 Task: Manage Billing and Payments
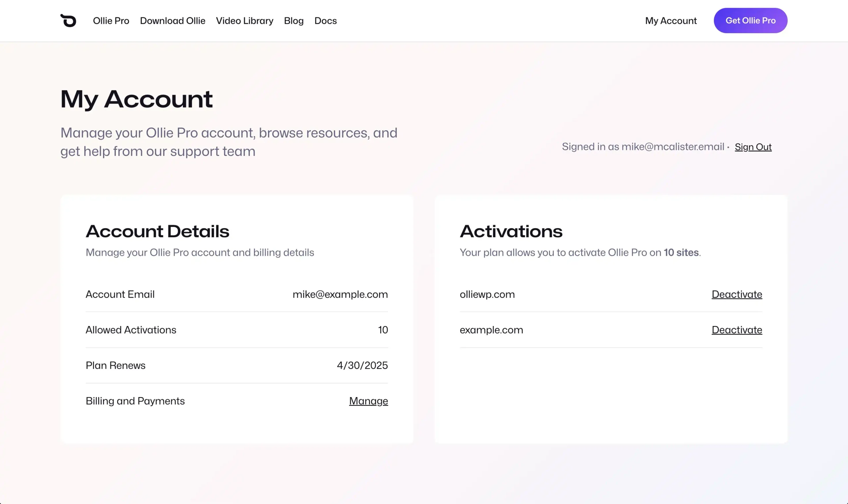pos(368,401)
